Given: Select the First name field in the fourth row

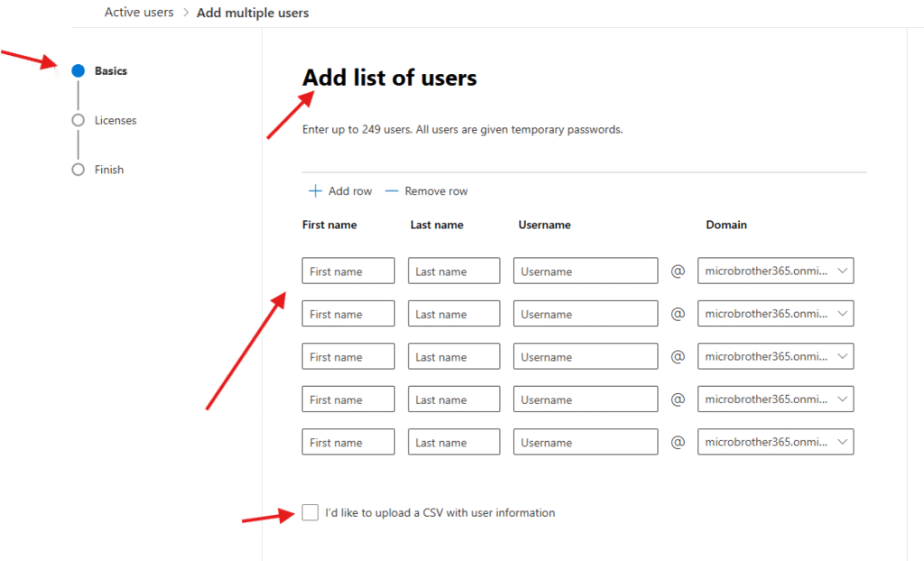Looking at the screenshot, I should (x=348, y=400).
